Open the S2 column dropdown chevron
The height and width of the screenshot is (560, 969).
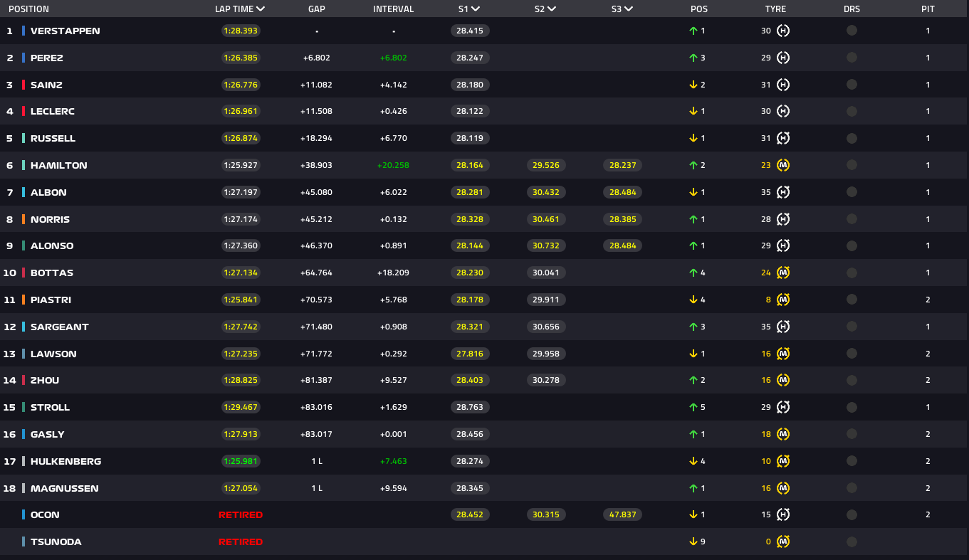[x=552, y=9]
